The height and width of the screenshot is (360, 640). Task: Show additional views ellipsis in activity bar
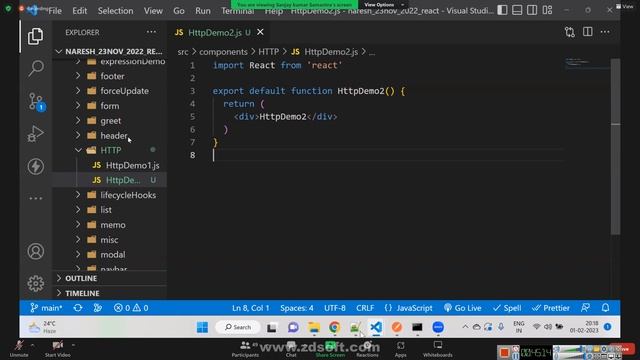tap(36, 198)
